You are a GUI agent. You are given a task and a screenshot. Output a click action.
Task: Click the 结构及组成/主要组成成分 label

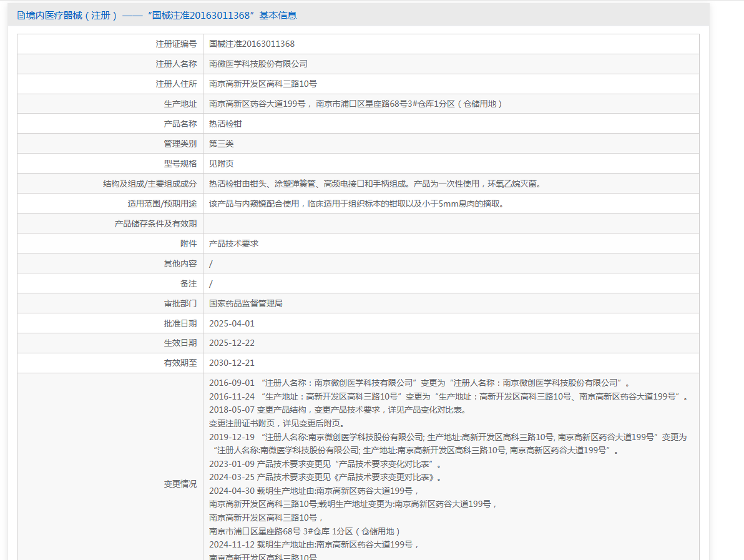pos(150,184)
